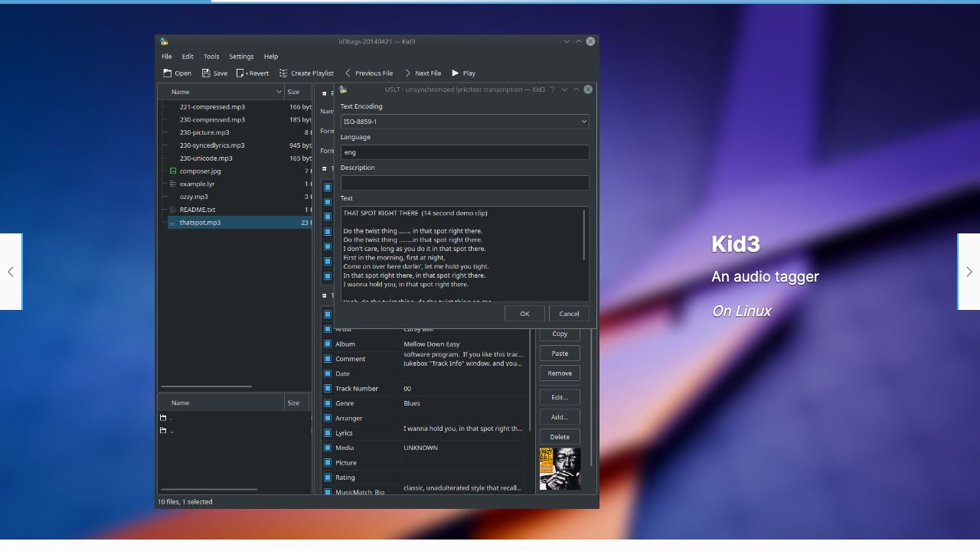The image size is (980, 551).
Task: Click the Open folder icon in toolbar
Action: coord(168,73)
